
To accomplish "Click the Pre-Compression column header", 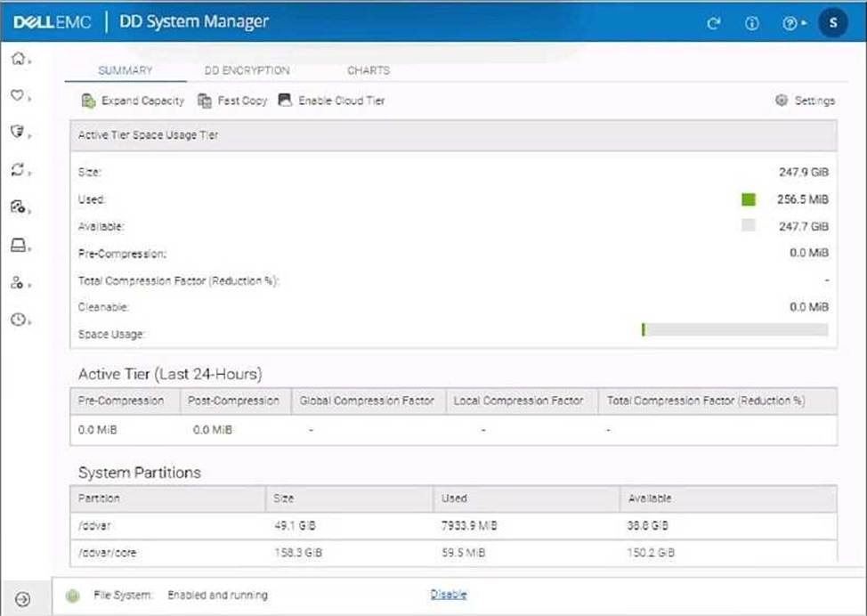I will click(125, 401).
